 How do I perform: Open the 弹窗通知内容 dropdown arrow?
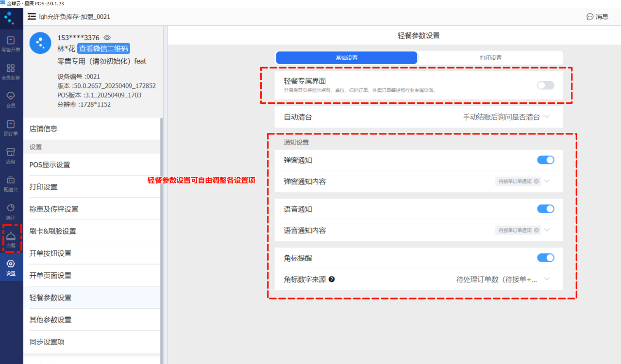coord(547,181)
